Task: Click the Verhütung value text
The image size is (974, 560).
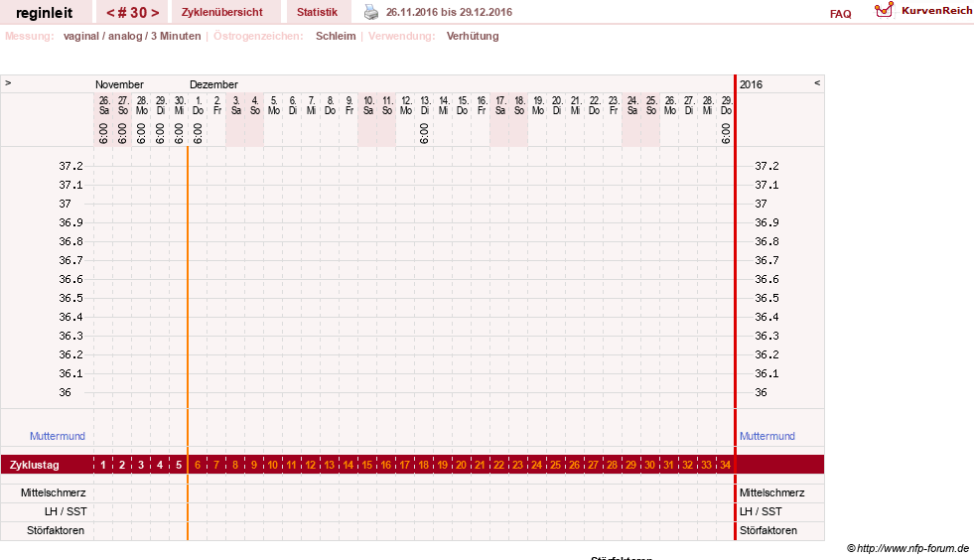Action: point(473,36)
